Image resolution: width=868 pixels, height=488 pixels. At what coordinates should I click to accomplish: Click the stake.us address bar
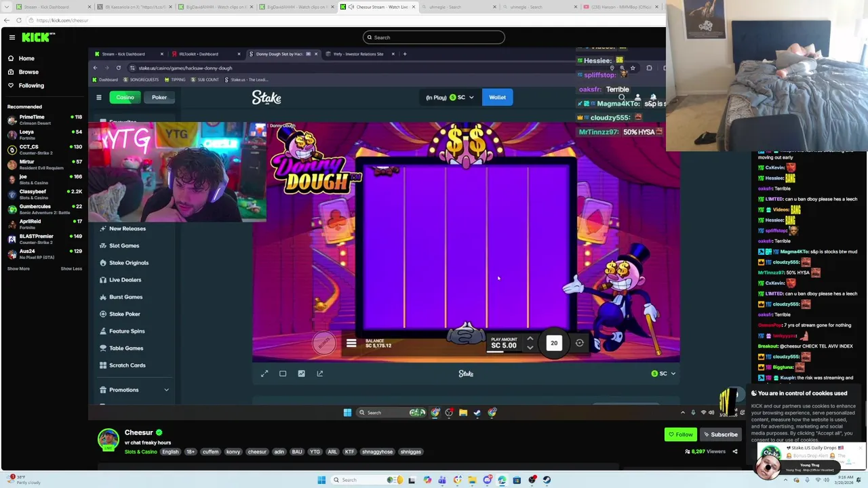(366, 68)
